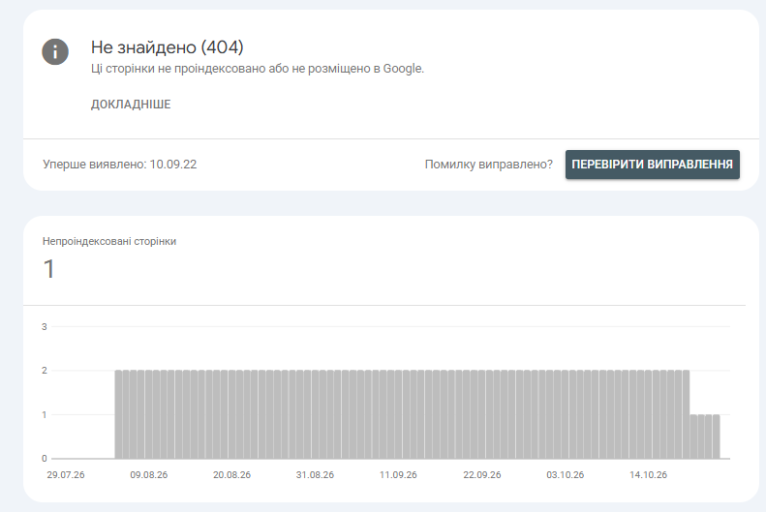Click 'Уперше виявлено: 10.09.22' text
The width and height of the screenshot is (766, 512).
tap(120, 164)
